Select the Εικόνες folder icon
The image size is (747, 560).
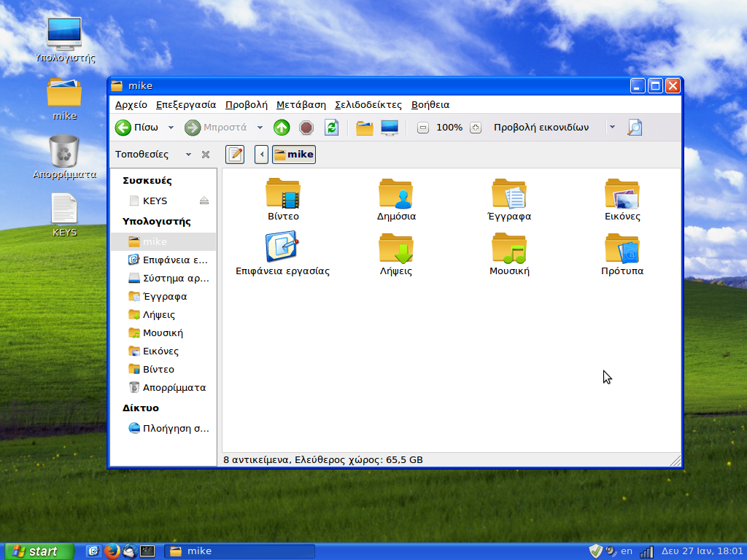click(622, 194)
